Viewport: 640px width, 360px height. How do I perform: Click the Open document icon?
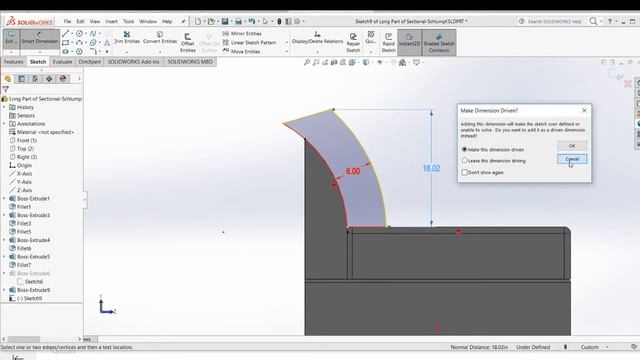pos(211,21)
